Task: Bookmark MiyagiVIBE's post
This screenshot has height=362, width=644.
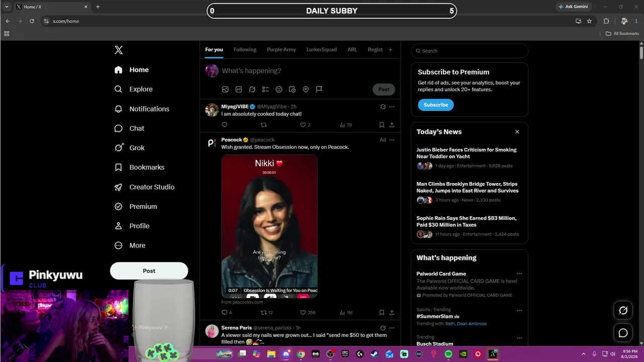Action: pos(382,125)
